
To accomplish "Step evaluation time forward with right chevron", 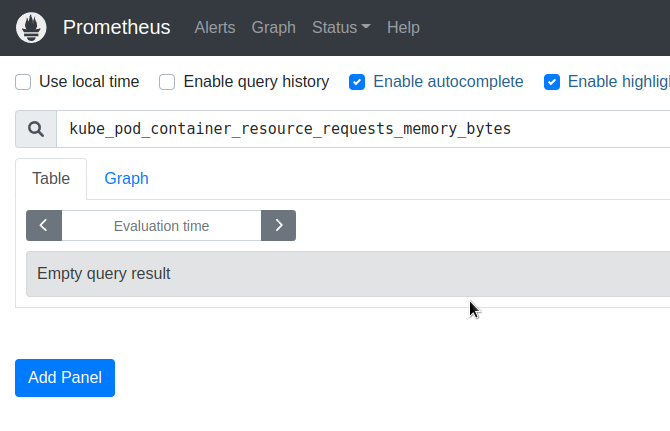I will (x=279, y=226).
